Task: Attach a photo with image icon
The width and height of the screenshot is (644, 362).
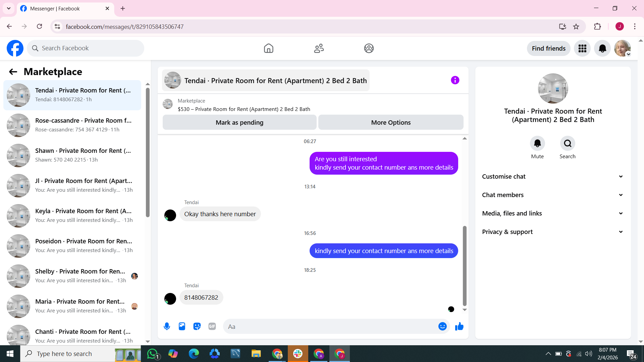Action: [182, 326]
